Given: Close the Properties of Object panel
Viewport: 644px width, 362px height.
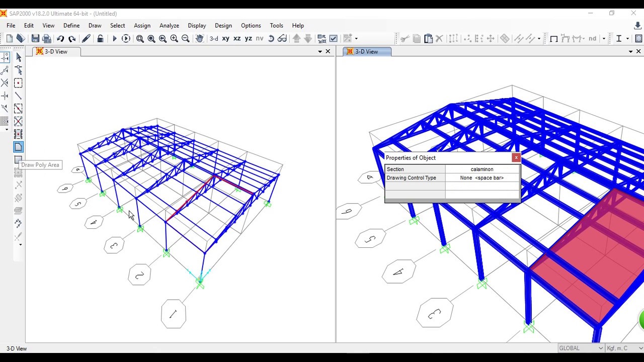Looking at the screenshot, I should coord(516,158).
